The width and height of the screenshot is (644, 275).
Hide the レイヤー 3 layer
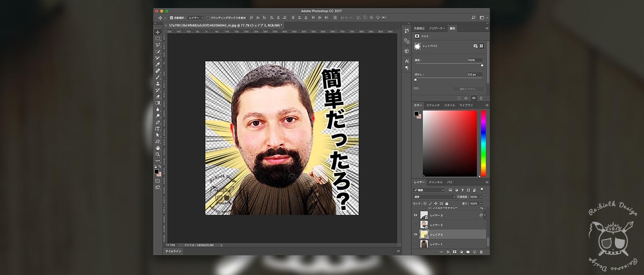(x=416, y=215)
